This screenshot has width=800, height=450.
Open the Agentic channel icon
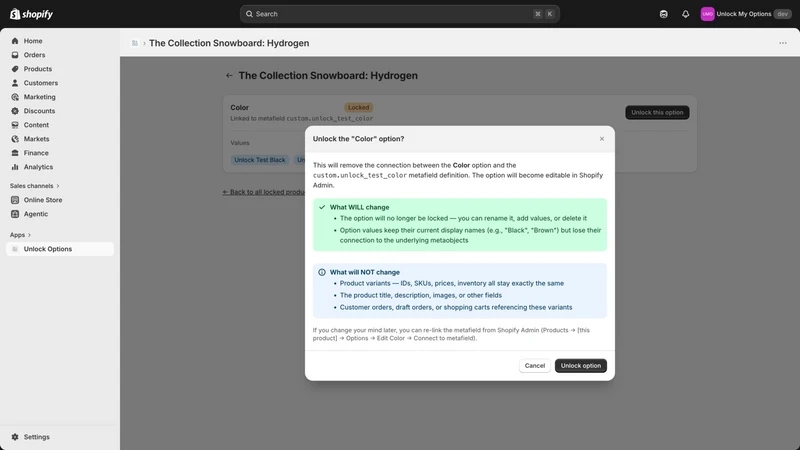[15, 214]
